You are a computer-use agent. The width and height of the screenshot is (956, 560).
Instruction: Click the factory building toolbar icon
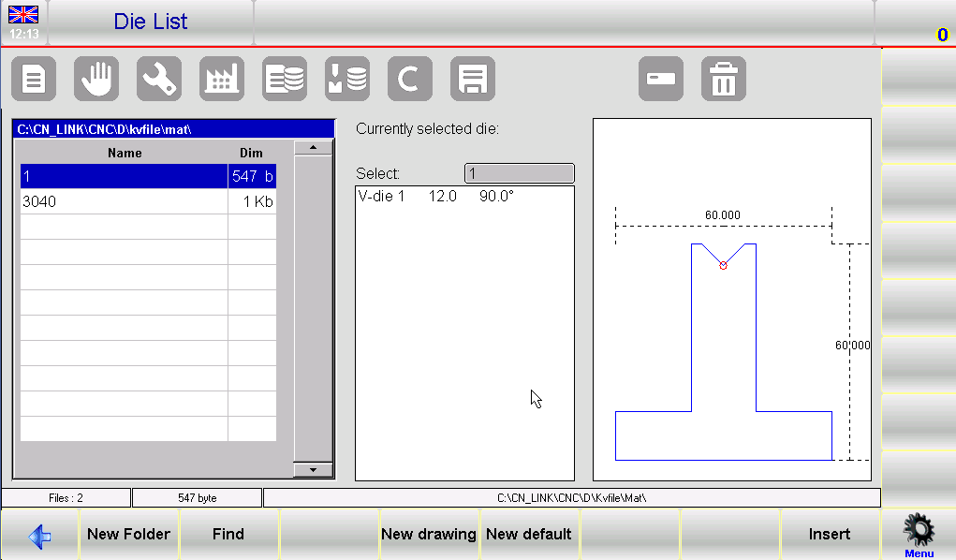[222, 80]
